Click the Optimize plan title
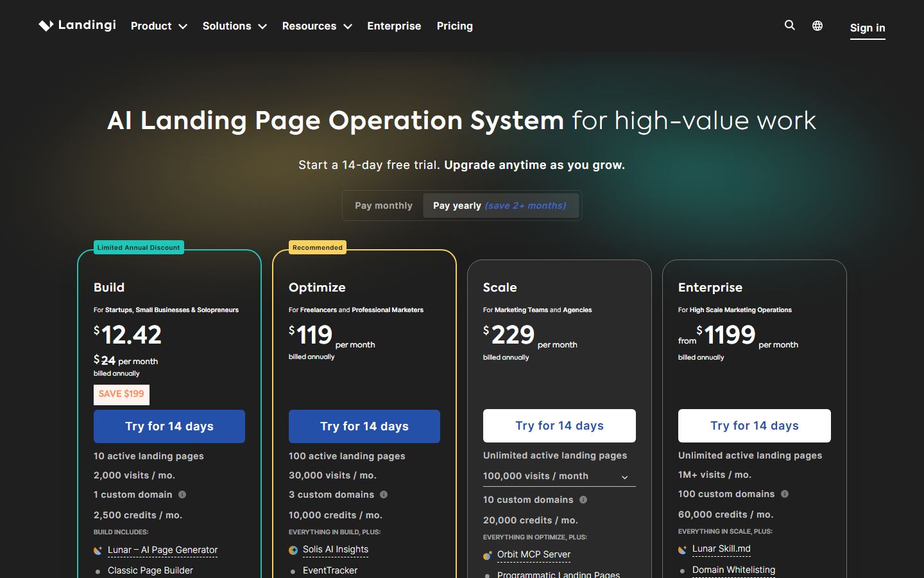The width and height of the screenshot is (924, 578). (x=317, y=288)
